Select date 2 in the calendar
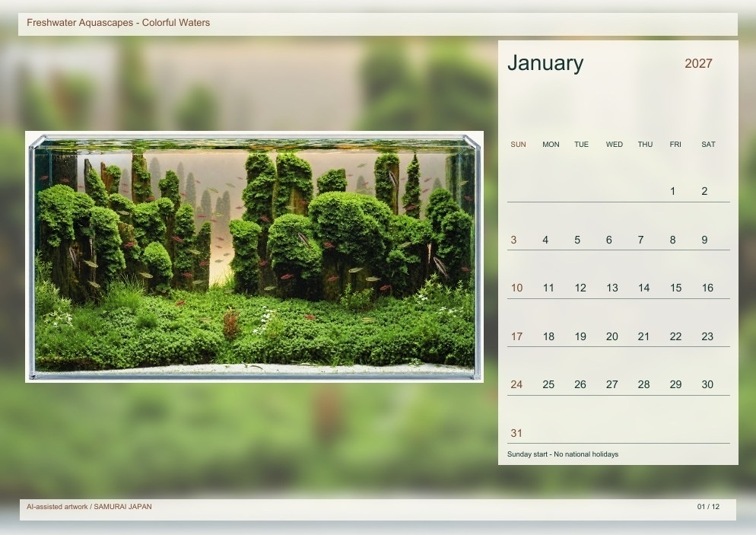This screenshot has width=756, height=535. 704,191
